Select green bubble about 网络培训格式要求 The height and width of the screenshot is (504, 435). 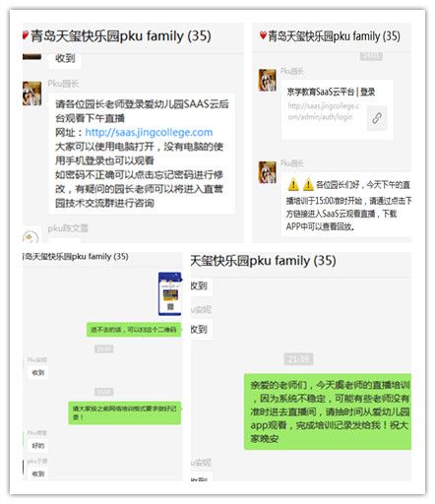click(125, 412)
